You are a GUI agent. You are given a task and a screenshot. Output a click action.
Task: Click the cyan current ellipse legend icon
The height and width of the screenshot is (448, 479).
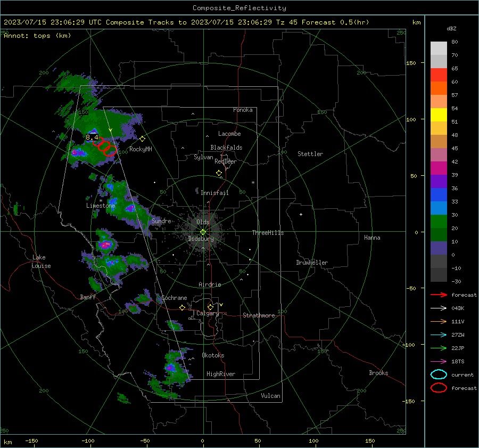[x=439, y=374]
